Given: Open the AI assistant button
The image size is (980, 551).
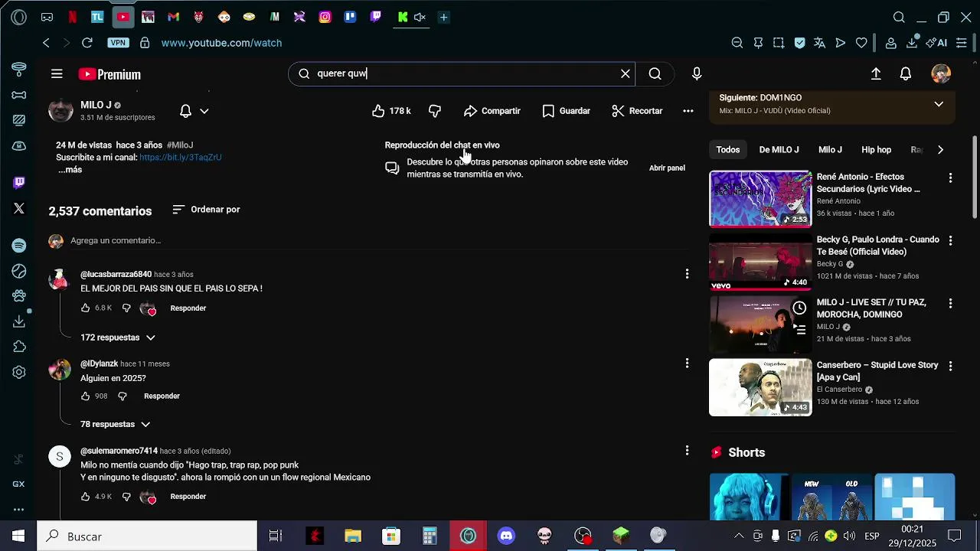Looking at the screenshot, I should click(x=936, y=43).
